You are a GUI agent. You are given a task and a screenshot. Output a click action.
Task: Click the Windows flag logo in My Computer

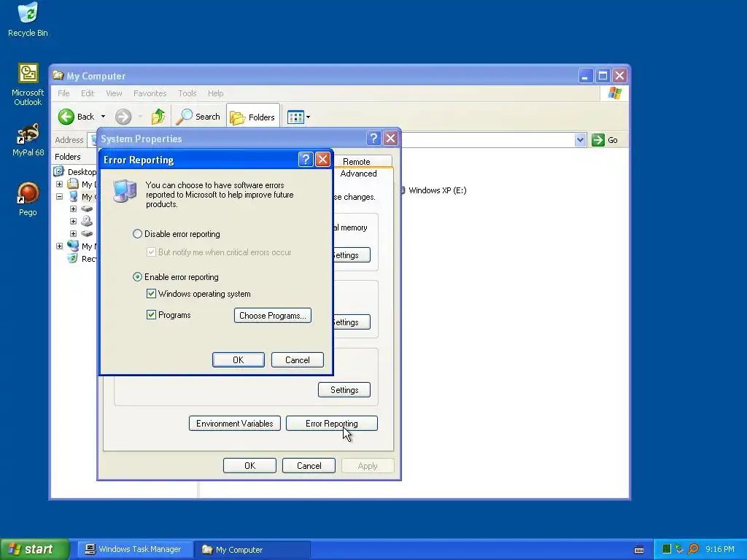pyautogui.click(x=614, y=93)
